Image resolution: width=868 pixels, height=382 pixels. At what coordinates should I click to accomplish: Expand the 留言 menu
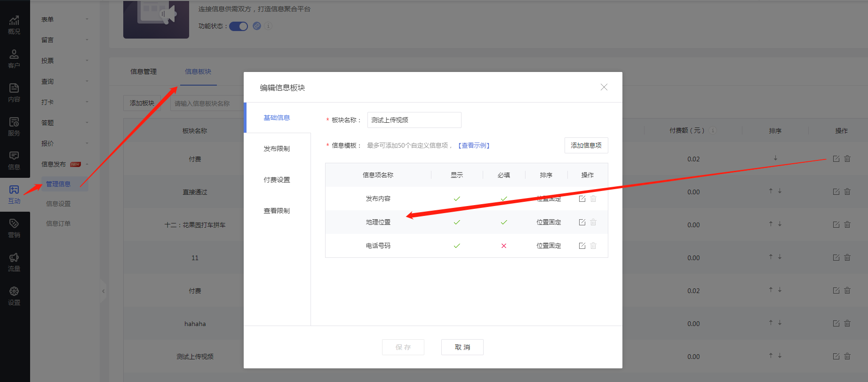pos(65,40)
